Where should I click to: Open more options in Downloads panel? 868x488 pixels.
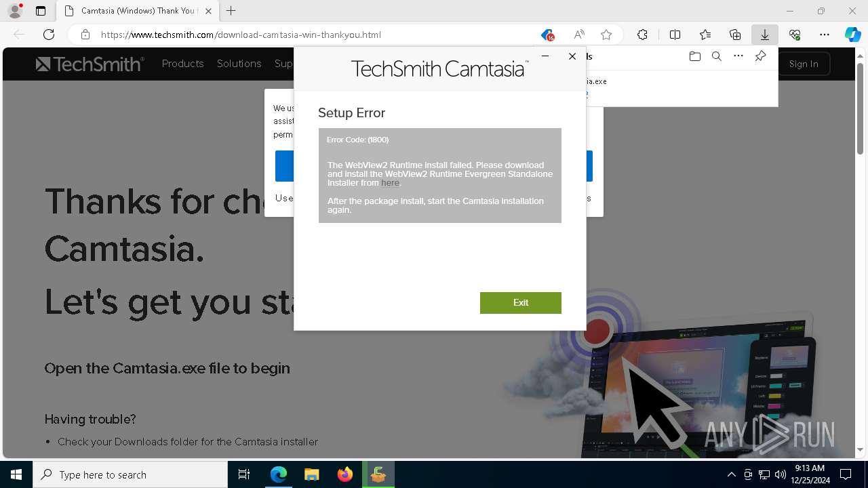click(738, 56)
